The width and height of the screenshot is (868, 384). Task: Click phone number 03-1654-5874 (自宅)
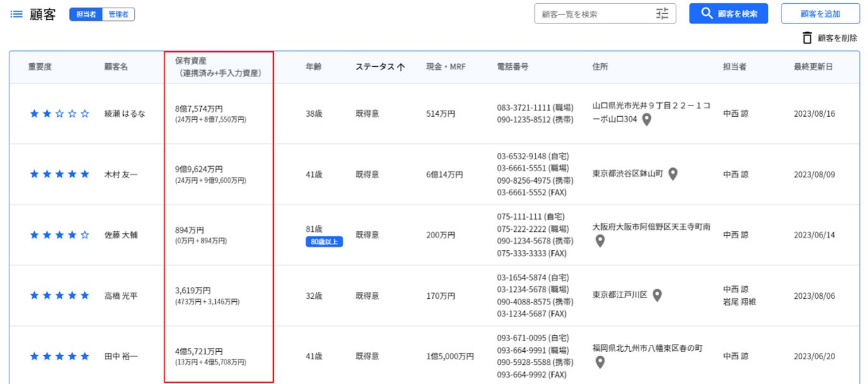pos(532,277)
